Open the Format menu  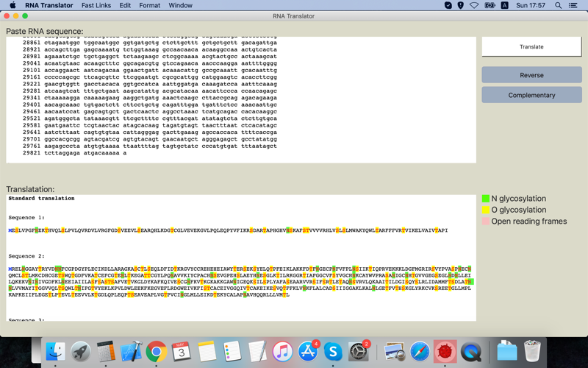click(149, 5)
